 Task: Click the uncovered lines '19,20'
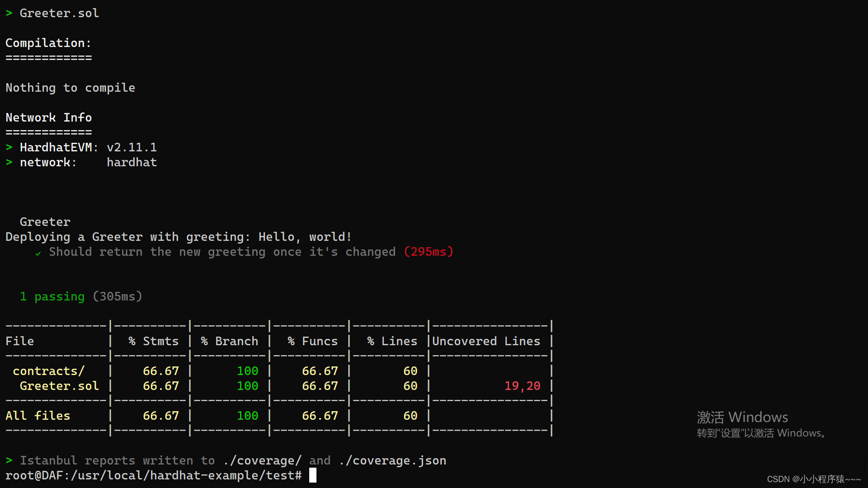[x=522, y=386]
